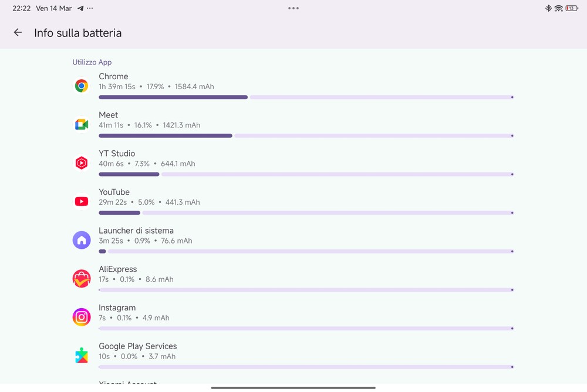Screen dimensions: 587x392
Task: Click Chrome's battery usage progress bar
Action: pyautogui.click(x=305, y=97)
